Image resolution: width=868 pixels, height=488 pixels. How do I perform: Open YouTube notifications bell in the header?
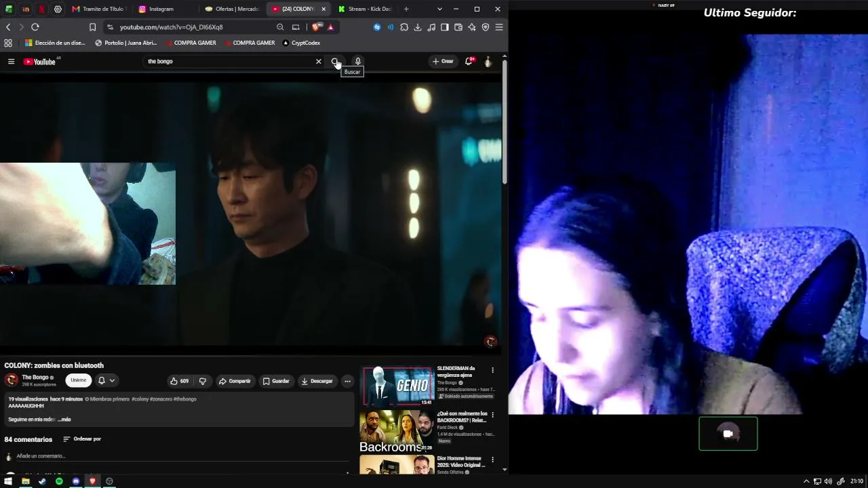[469, 62]
